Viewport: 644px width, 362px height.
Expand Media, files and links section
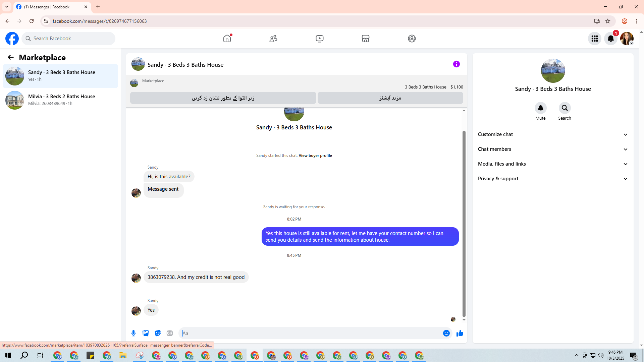553,164
